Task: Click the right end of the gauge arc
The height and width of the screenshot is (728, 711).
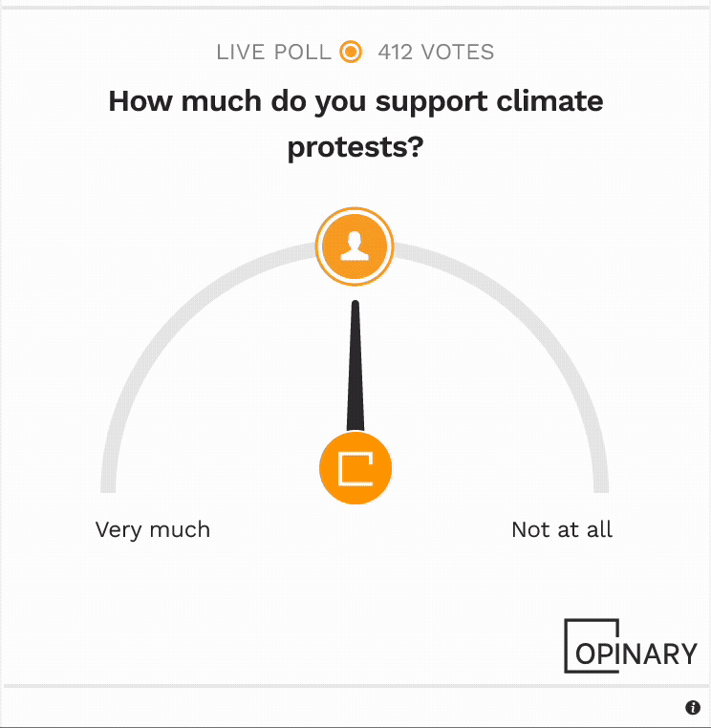Action: (601, 482)
